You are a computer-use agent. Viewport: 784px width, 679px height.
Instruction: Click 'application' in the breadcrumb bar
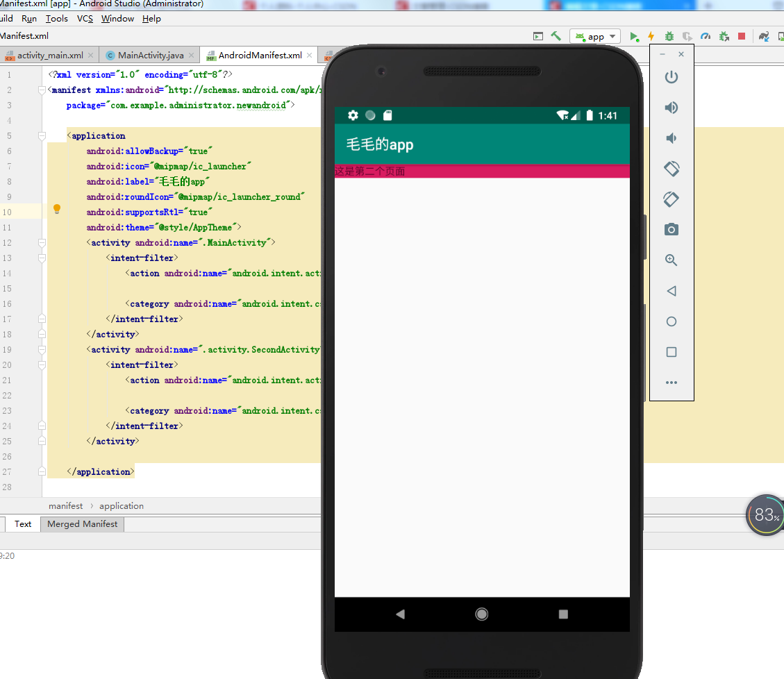pyautogui.click(x=121, y=506)
